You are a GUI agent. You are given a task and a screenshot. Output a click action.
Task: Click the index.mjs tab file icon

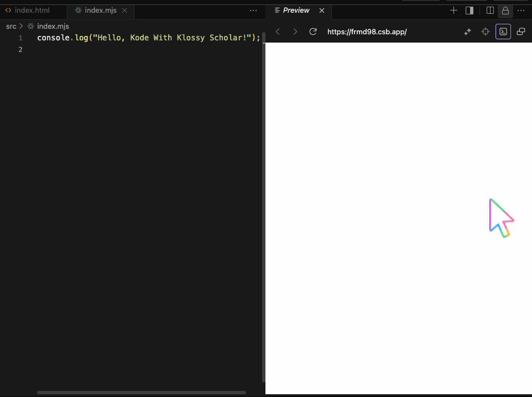78,11
